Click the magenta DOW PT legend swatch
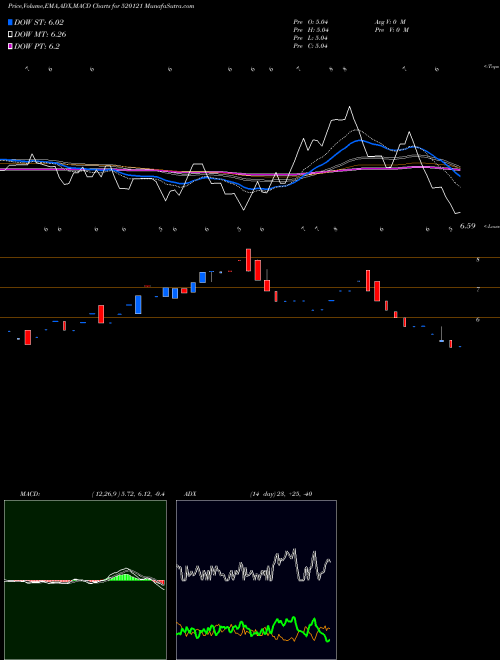Viewport: 500px width, 660px height. tap(10, 46)
